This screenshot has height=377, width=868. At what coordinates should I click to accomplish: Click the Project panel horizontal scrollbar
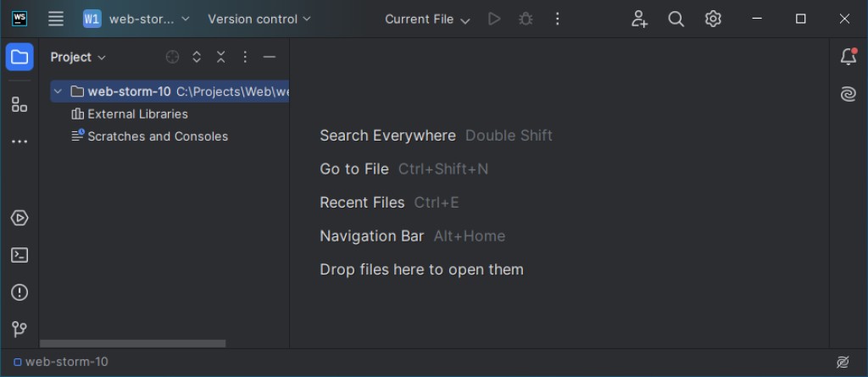click(133, 343)
